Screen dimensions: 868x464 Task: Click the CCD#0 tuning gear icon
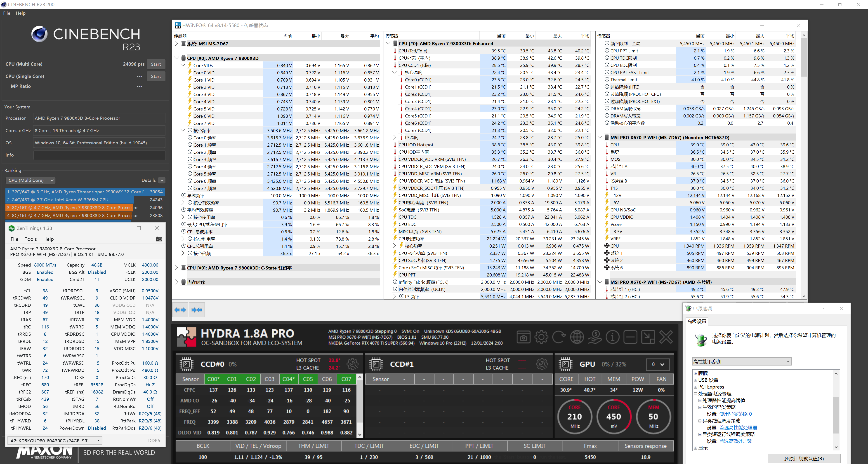coord(353,364)
